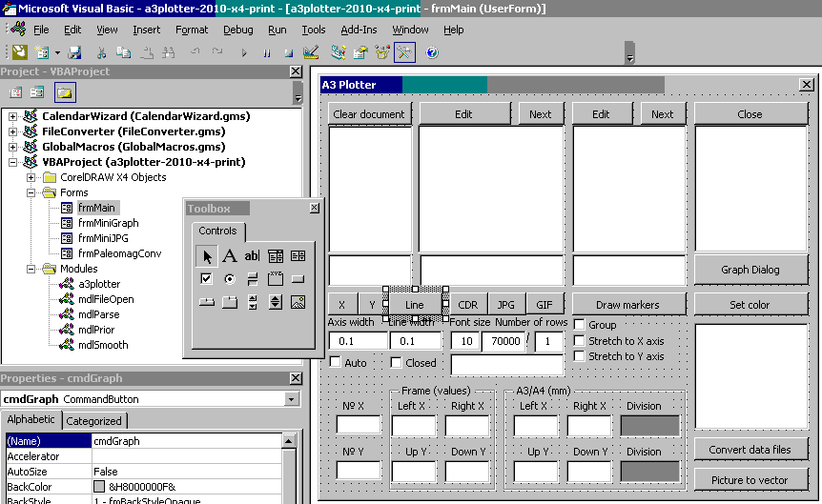Click the Set color button
The height and width of the screenshot is (504, 822).
tap(750, 304)
